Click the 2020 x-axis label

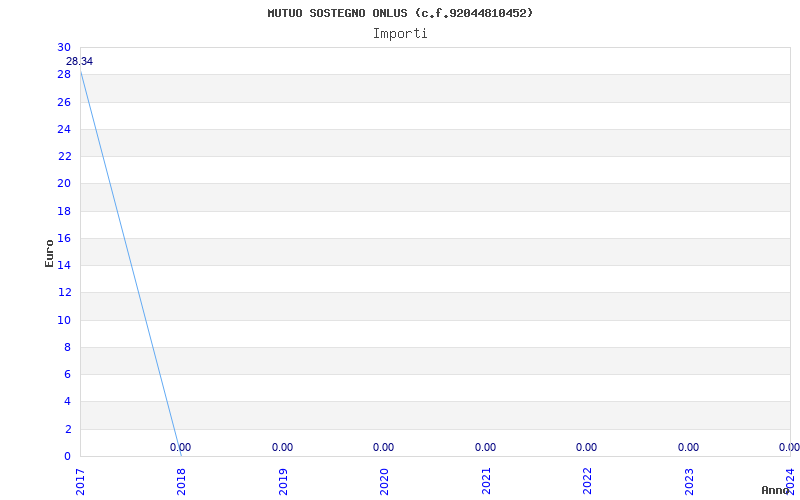pyautogui.click(x=385, y=482)
